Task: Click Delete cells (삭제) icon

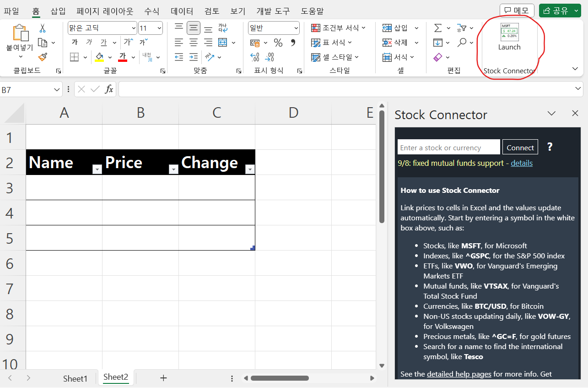Action: click(387, 43)
